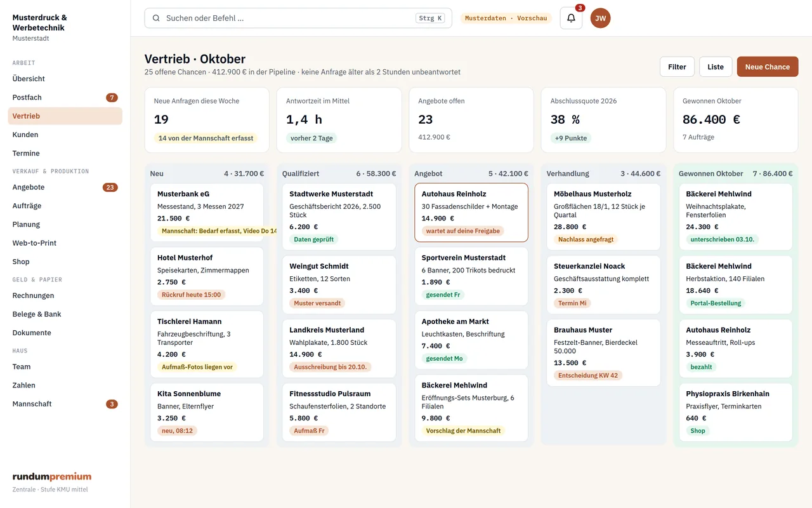Create a Neue Chance

coord(768,67)
